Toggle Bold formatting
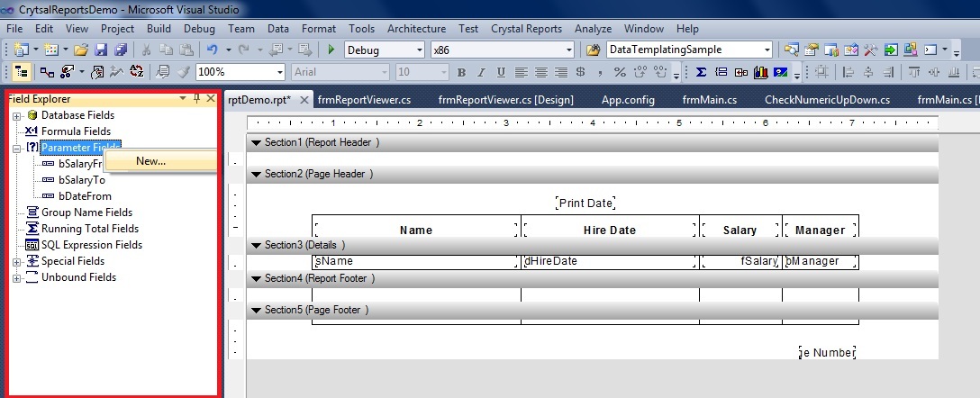This screenshot has width=980, height=398. tap(461, 72)
